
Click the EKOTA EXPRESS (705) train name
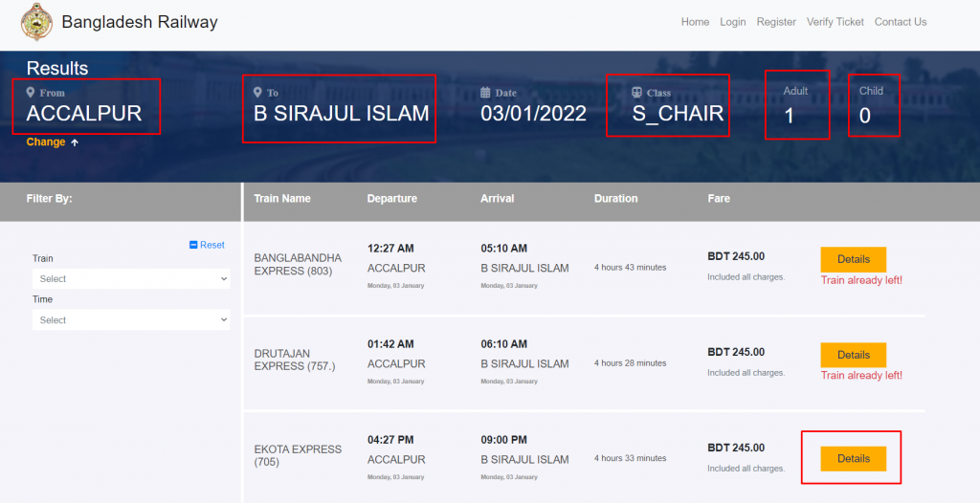[298, 455]
